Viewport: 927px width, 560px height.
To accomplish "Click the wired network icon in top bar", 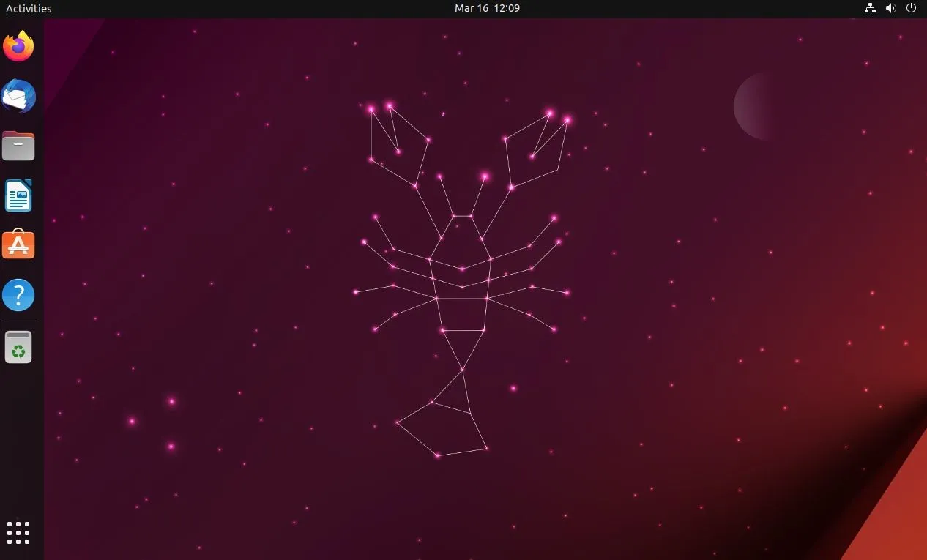I will coord(870,8).
